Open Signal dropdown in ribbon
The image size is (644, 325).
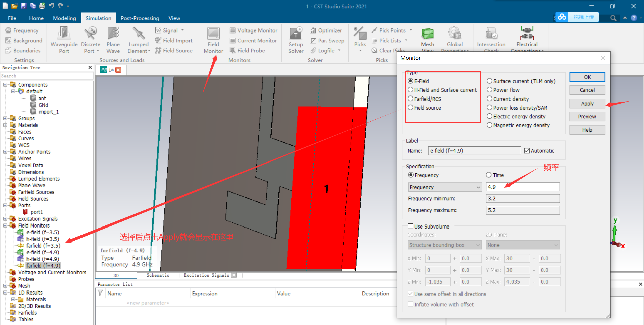pyautogui.click(x=169, y=30)
